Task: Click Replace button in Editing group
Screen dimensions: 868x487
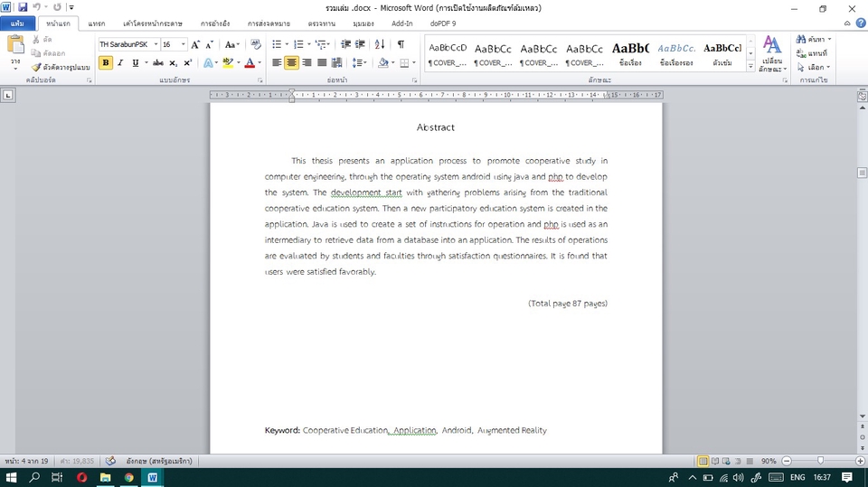Action: [812, 53]
